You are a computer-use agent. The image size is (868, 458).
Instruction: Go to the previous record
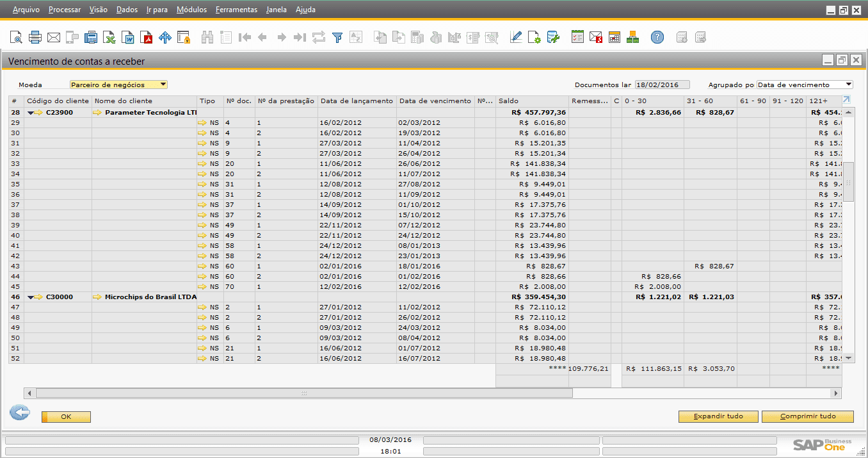point(262,37)
